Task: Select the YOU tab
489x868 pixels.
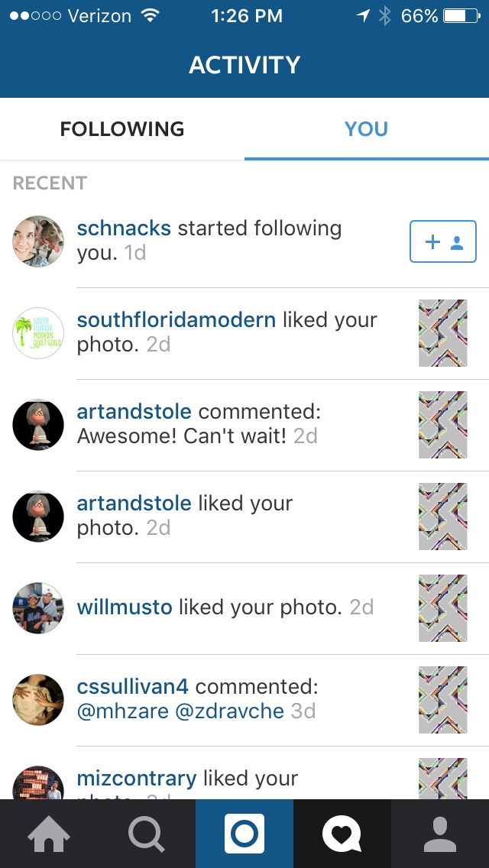Action: 367,129
